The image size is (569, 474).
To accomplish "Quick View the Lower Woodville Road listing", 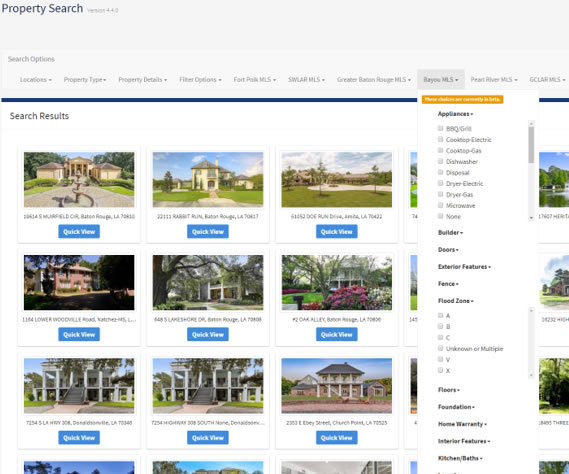I will [x=79, y=334].
